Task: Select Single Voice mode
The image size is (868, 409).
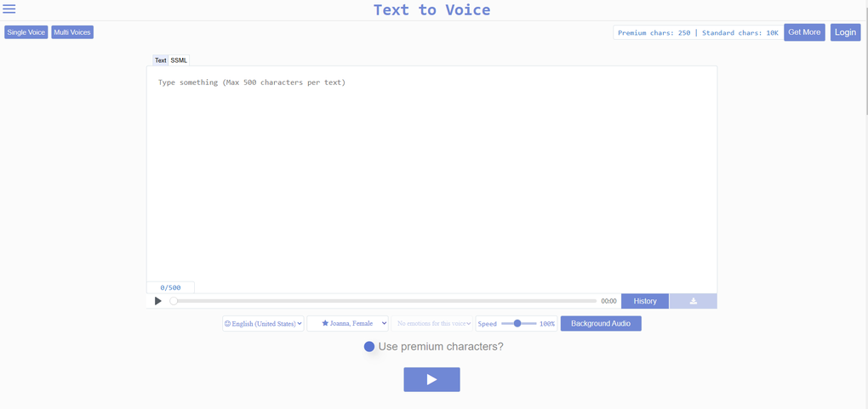Action: pyautogui.click(x=26, y=32)
